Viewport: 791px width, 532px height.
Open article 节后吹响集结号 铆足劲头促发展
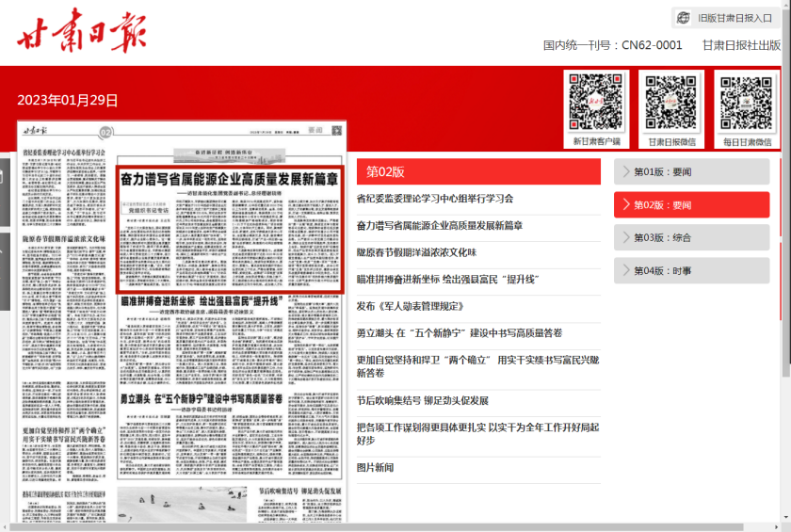422,400
